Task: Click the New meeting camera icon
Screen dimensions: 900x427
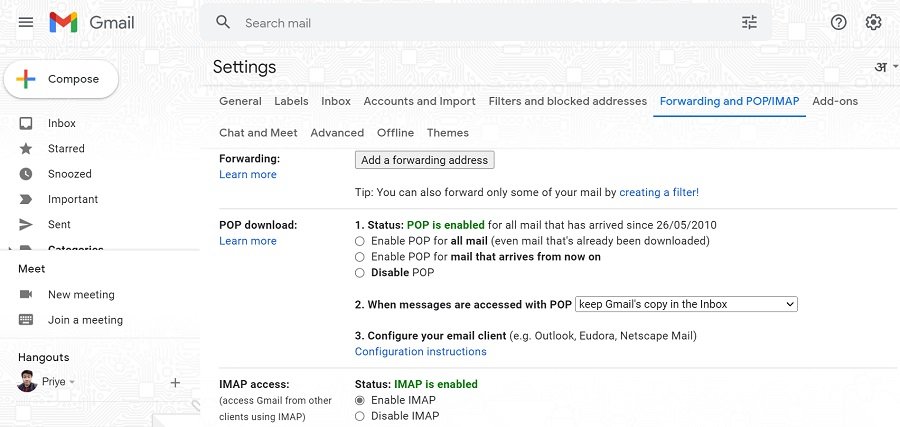Action: pos(26,295)
